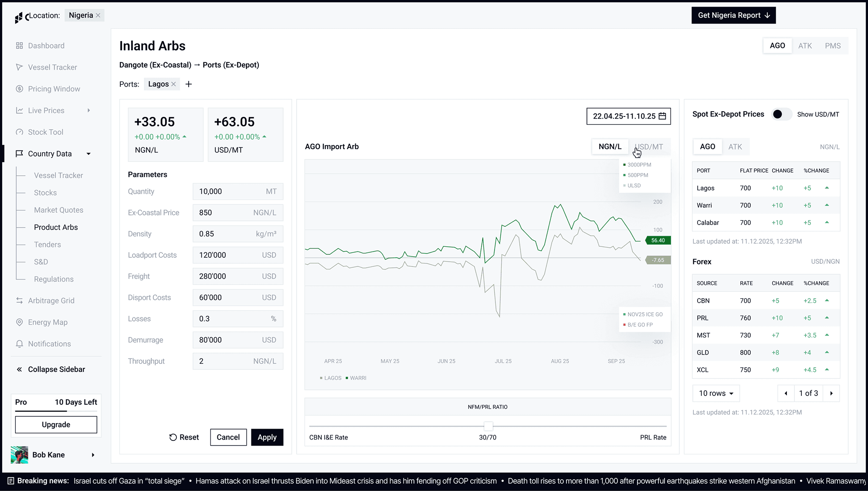Click Arbitrage Grid arrows icon
This screenshot has height=491, width=868.
click(19, 301)
